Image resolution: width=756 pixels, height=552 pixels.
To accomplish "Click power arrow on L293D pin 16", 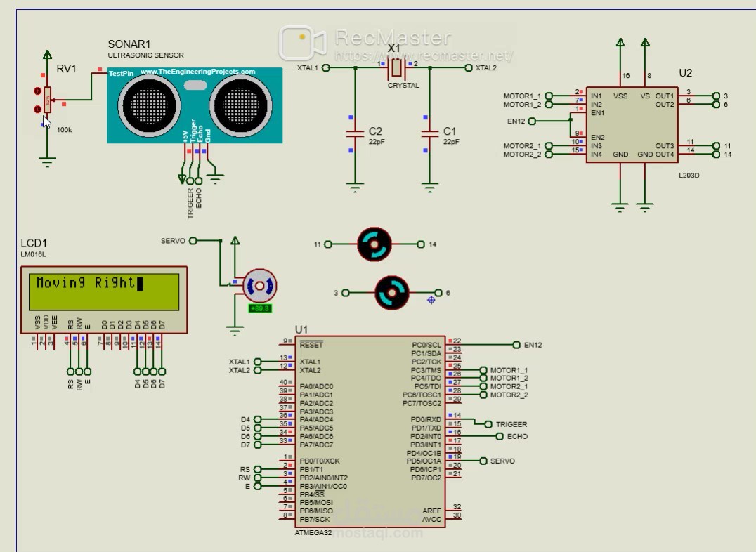I will 620,42.
